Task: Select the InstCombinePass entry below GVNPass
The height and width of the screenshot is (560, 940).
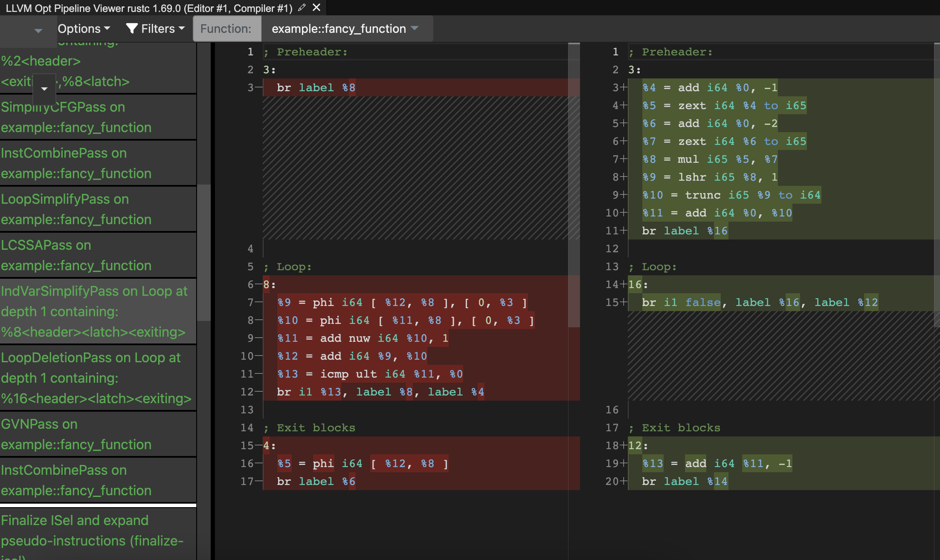Action: click(x=98, y=480)
